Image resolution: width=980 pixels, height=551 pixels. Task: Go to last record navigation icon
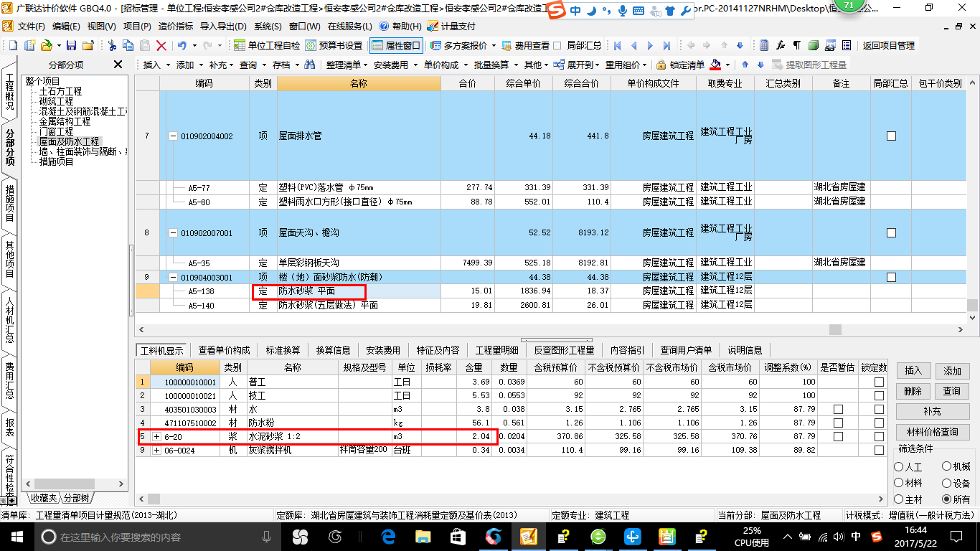pyautogui.click(x=667, y=45)
